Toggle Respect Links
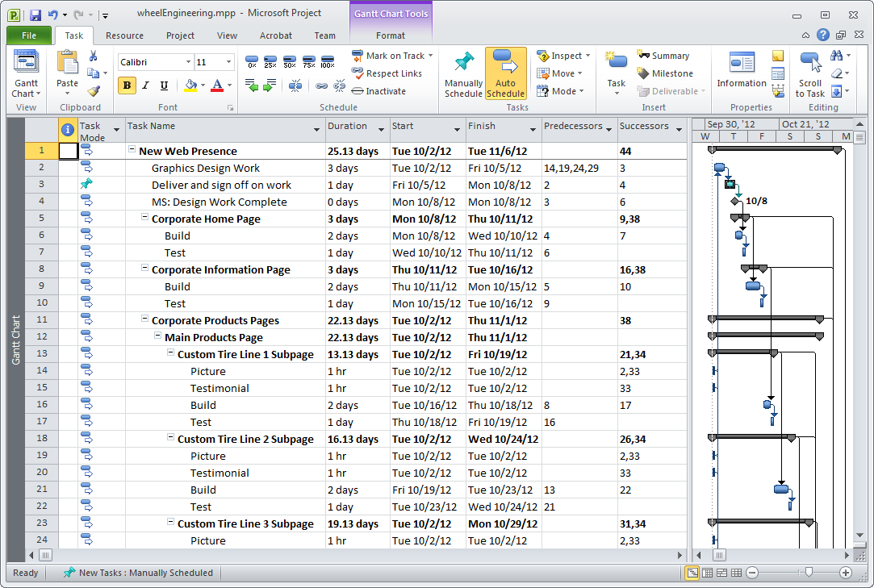The width and height of the screenshot is (874, 588). pyautogui.click(x=387, y=73)
